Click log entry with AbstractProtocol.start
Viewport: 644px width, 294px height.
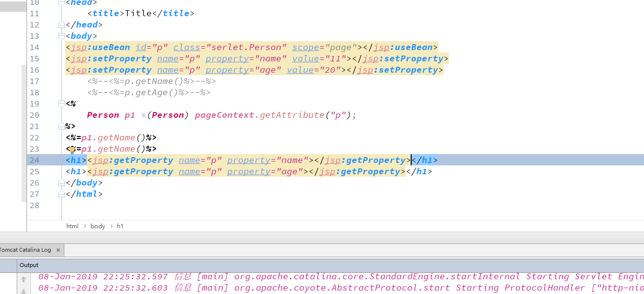point(341,288)
